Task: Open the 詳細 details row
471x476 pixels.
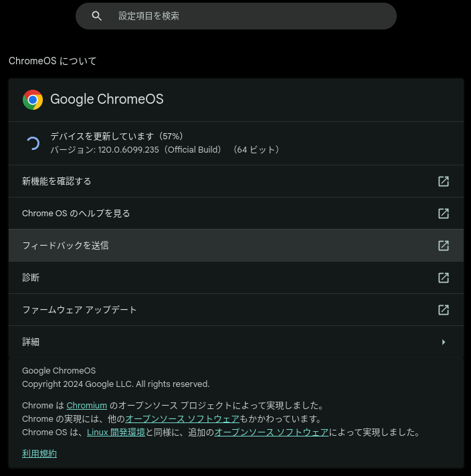Action: [x=236, y=342]
